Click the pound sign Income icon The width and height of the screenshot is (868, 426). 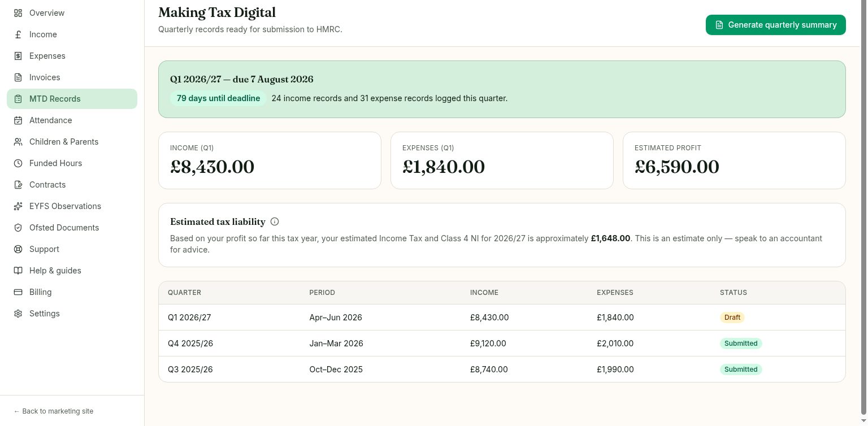[x=18, y=34]
